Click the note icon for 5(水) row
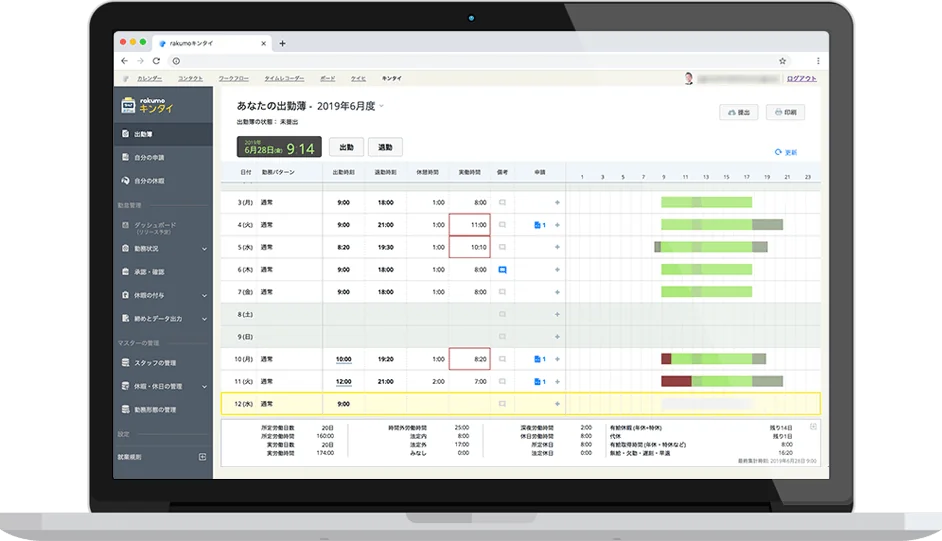Viewport: 942px width, 541px height. coord(502,247)
